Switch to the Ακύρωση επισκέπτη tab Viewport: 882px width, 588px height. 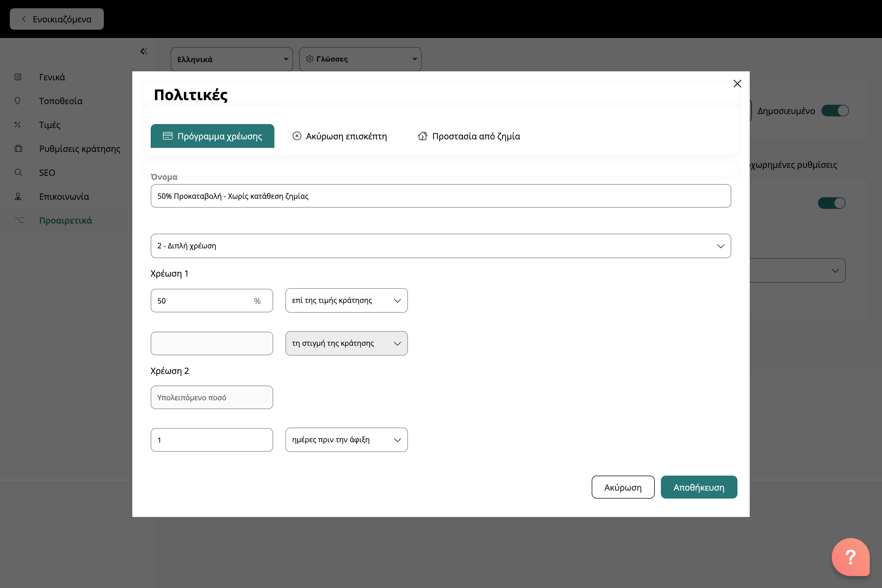[339, 136]
